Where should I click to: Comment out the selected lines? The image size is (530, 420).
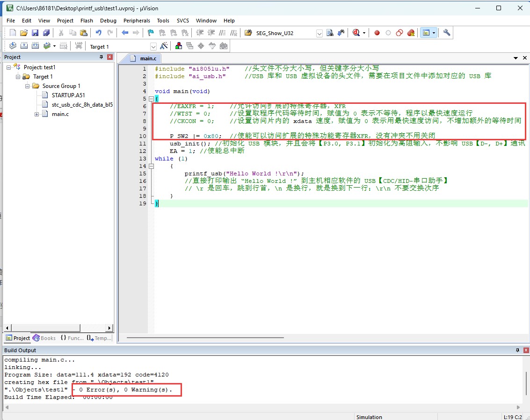(222, 33)
